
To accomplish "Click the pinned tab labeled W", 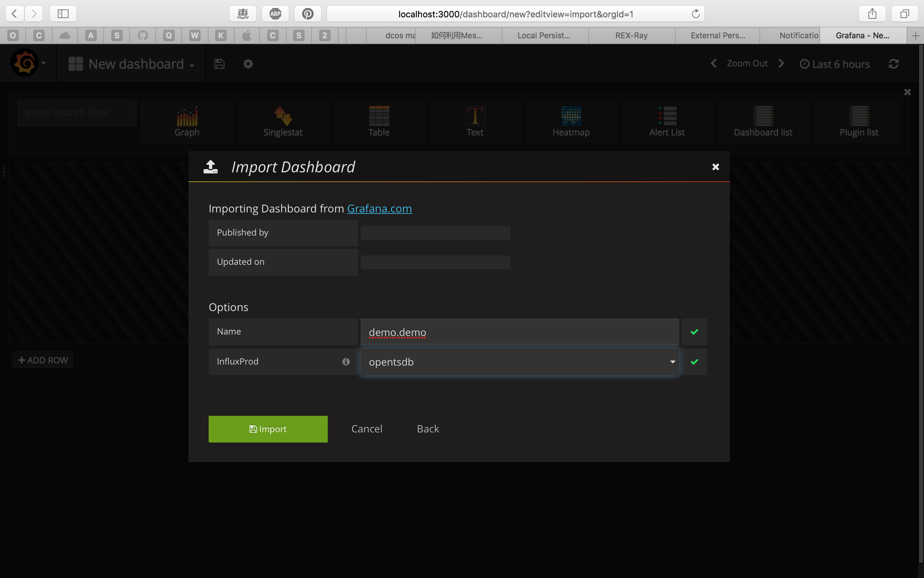I will (x=195, y=35).
